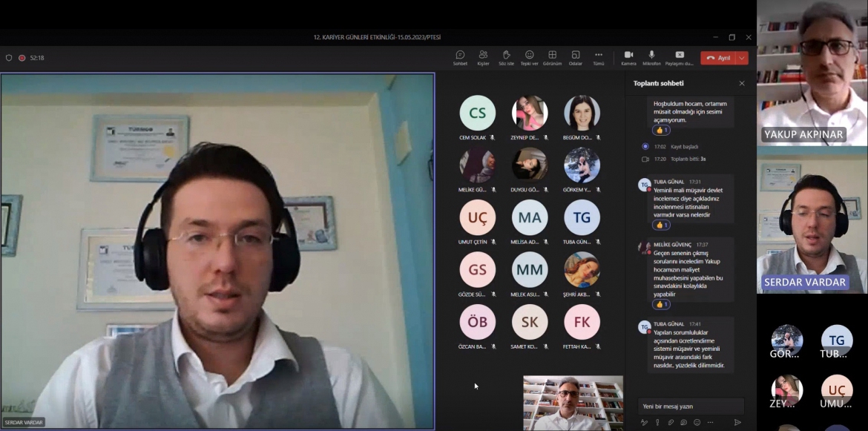Image resolution: width=868 pixels, height=431 pixels.
Task: Set delivery options with exclamation icon
Action: (657, 422)
